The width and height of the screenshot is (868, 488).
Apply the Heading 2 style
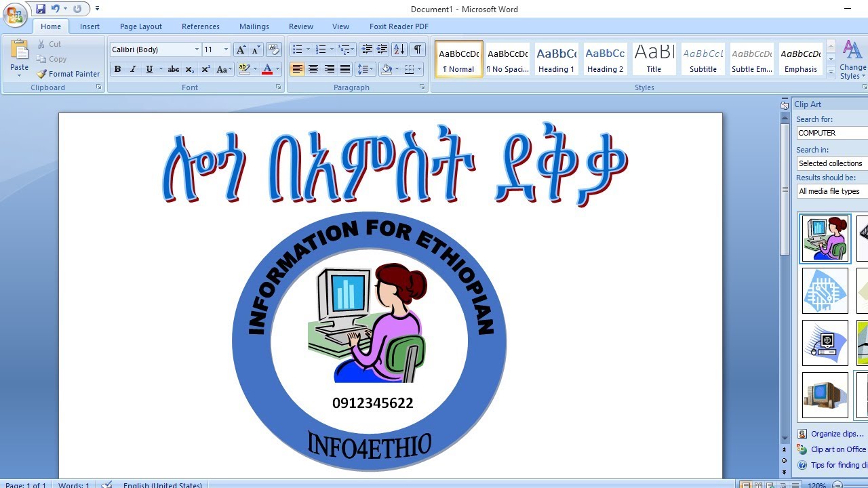pyautogui.click(x=606, y=59)
